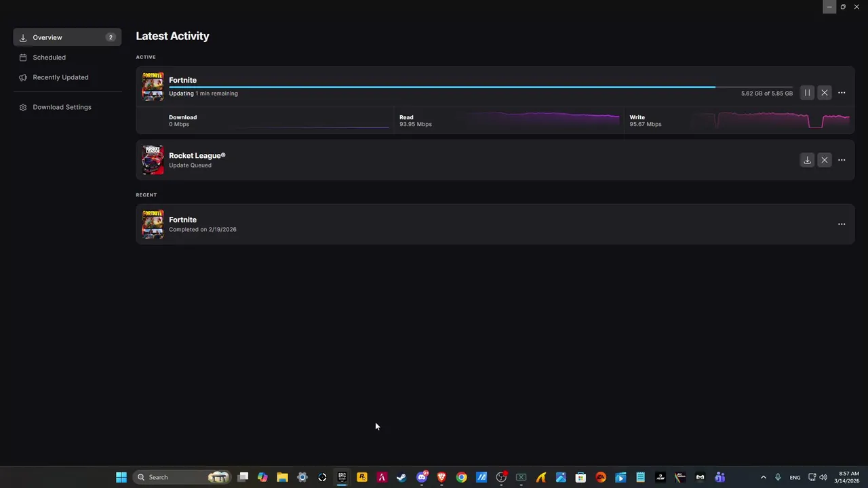Click the Download 0 Mbps label
This screenshot has width=868, height=488.
click(x=182, y=121)
